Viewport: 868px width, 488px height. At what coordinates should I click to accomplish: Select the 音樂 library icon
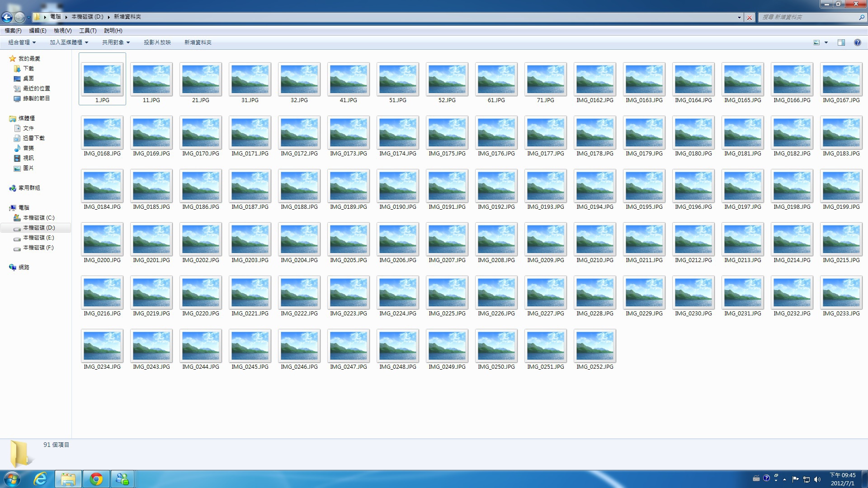18,148
